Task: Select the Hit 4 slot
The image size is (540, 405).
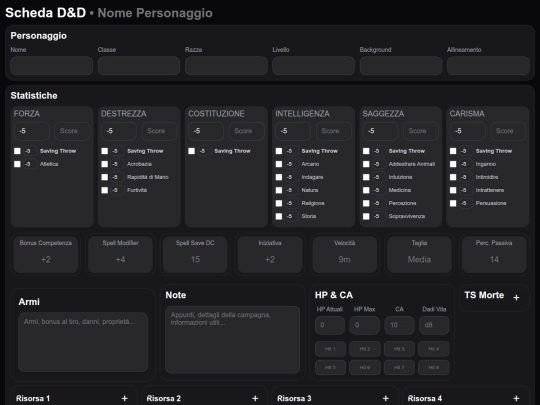Action: [434, 349]
